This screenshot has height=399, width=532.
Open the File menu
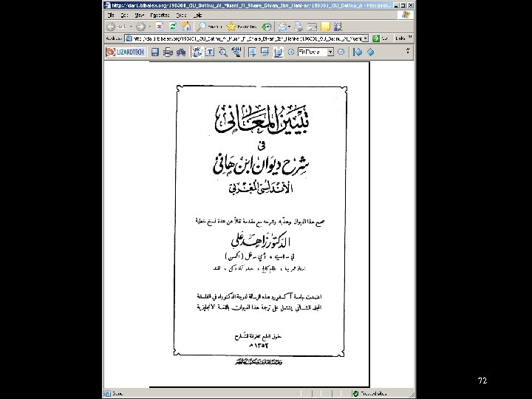111,15
